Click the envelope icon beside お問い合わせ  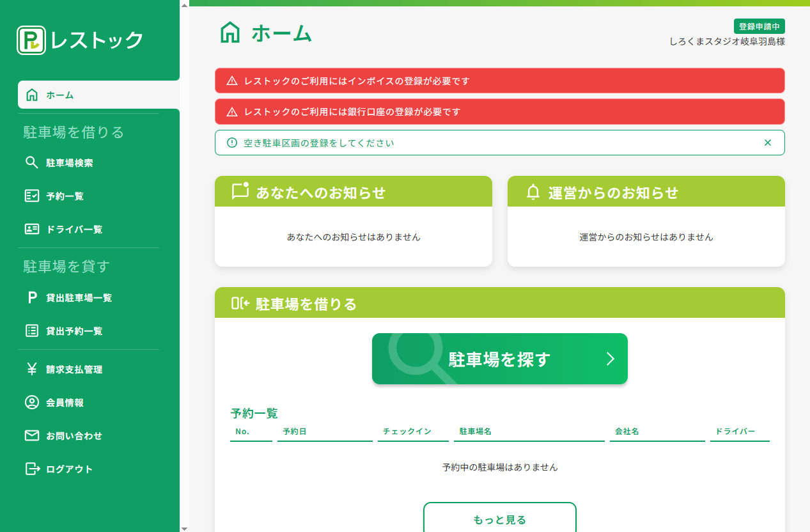[x=31, y=435]
